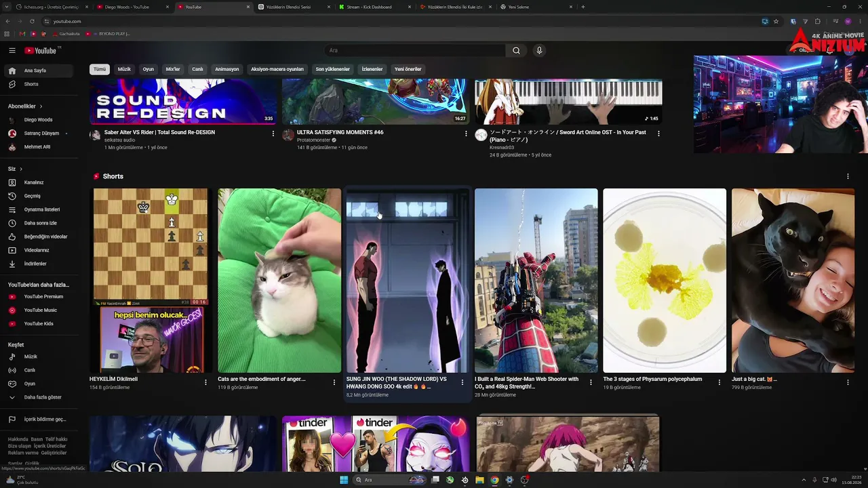Open Oynatma listeleri playlists
868x488 pixels.
(x=41, y=209)
